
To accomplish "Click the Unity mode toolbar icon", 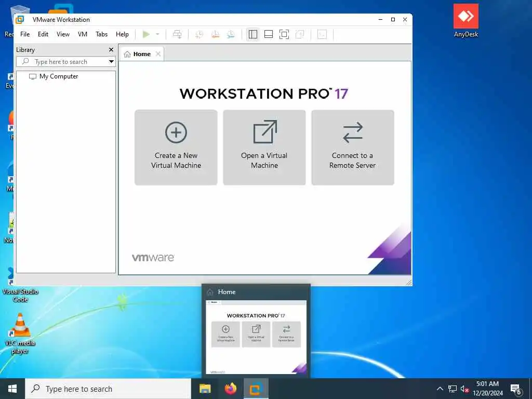I will coord(300,34).
